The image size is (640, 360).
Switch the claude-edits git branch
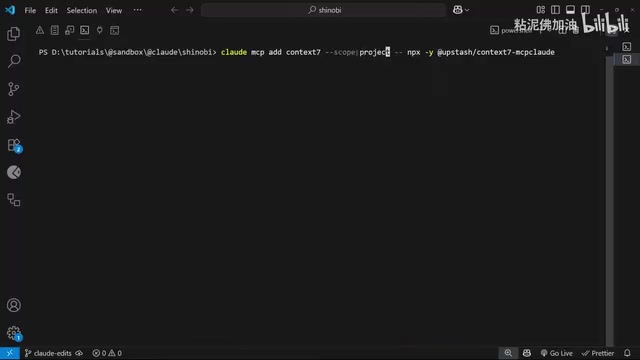tap(48, 353)
